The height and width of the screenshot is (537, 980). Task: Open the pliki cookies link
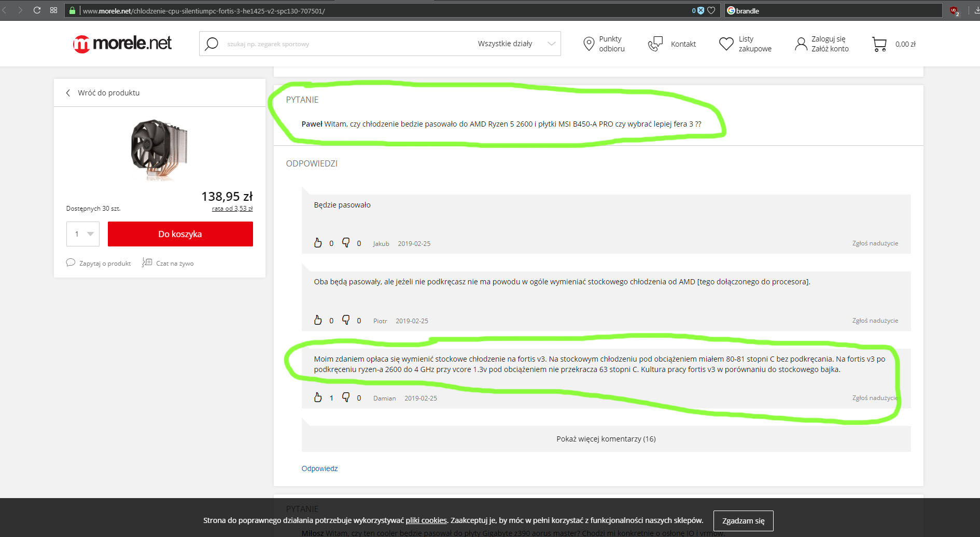click(426, 520)
